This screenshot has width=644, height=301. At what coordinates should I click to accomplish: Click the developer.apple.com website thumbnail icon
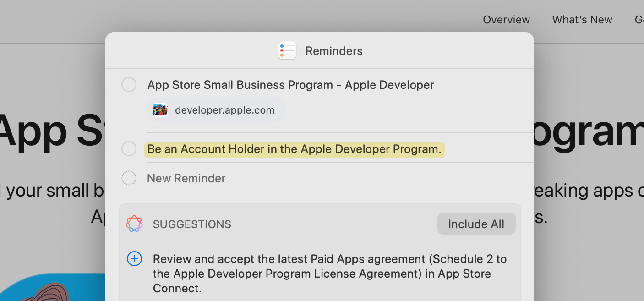(160, 110)
